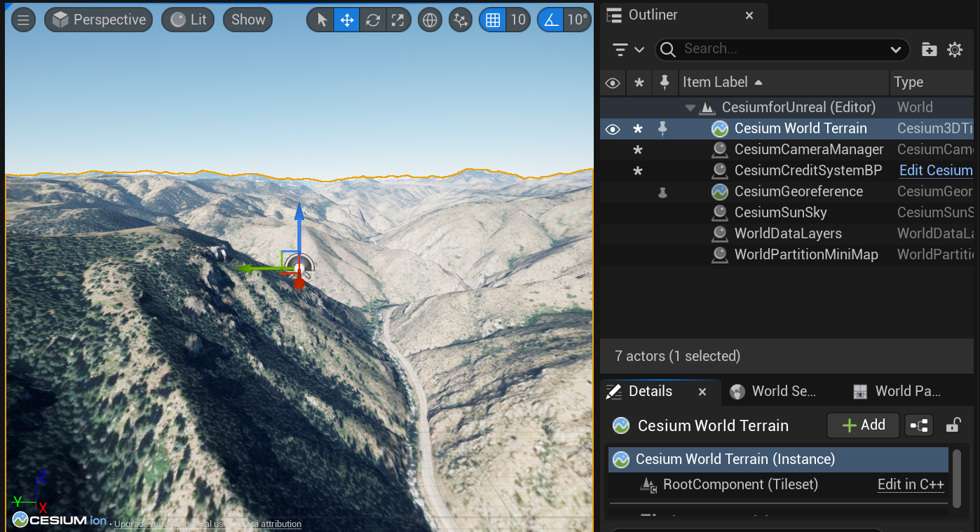Click Cesium World Terrain tileset icon
980x532 pixels.
(x=720, y=128)
